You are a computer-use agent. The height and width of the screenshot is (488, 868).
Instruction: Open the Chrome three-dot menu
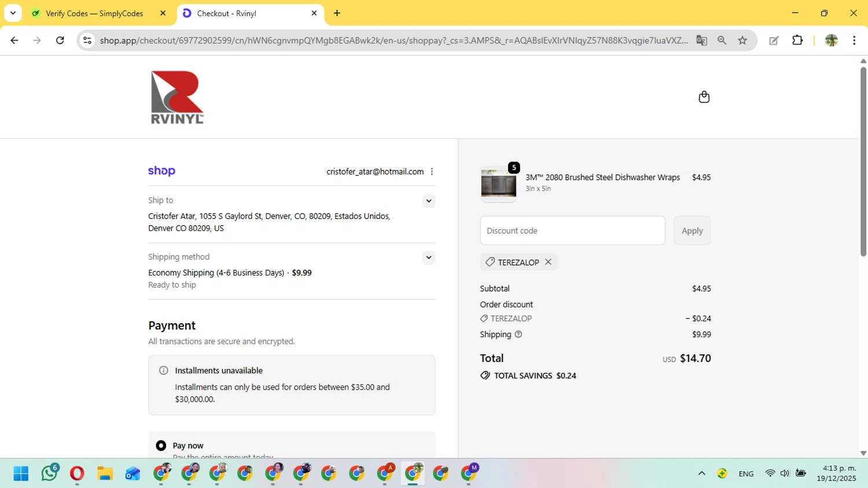(x=854, y=41)
